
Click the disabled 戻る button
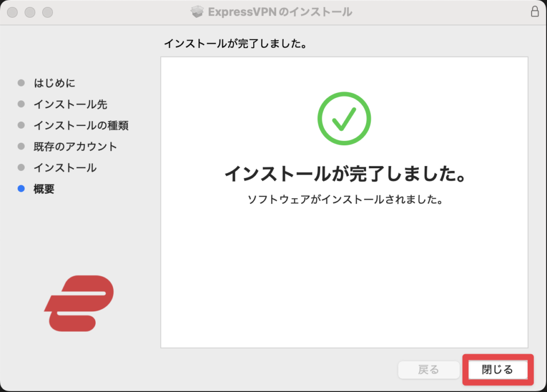[428, 370]
